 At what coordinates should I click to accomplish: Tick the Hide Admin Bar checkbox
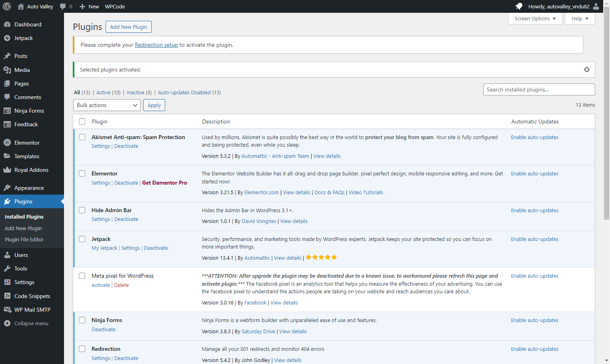82,210
